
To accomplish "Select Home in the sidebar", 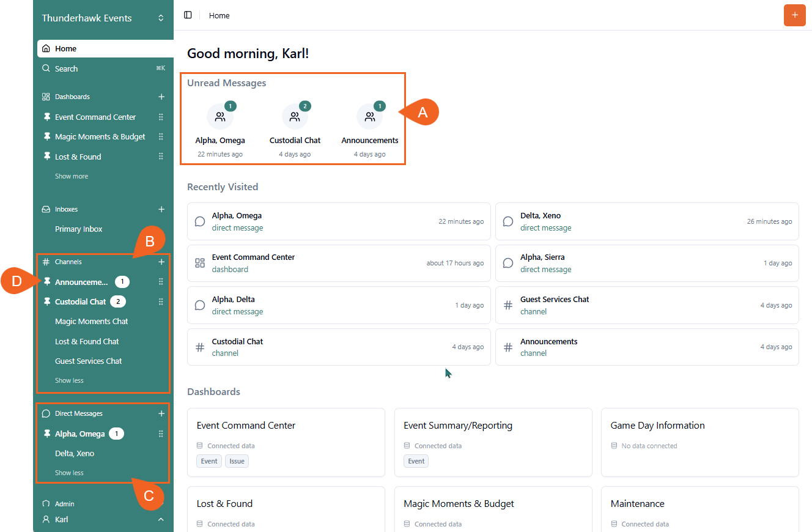I will [x=67, y=48].
